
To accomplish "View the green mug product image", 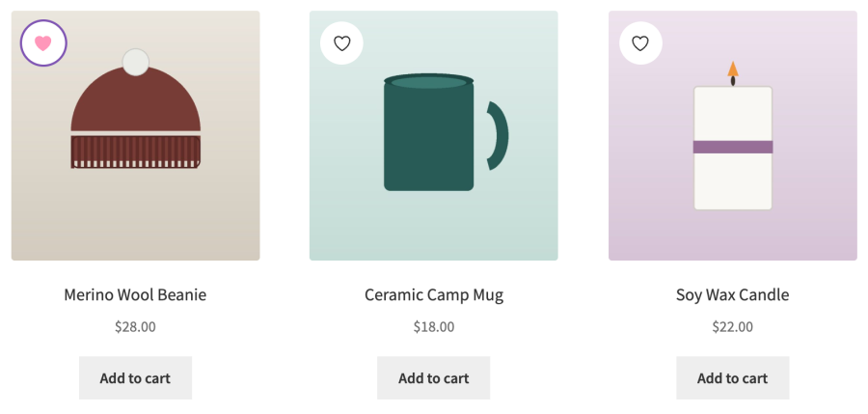I will (x=433, y=135).
